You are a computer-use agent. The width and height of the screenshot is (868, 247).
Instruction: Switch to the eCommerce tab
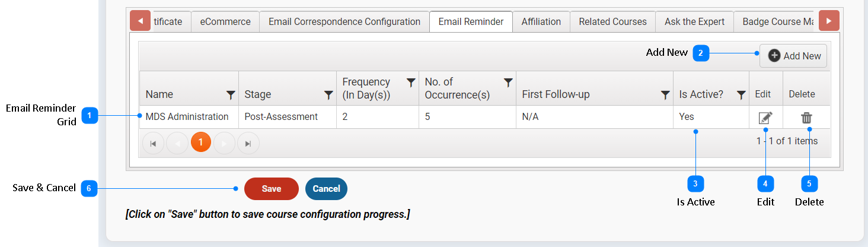tap(225, 21)
